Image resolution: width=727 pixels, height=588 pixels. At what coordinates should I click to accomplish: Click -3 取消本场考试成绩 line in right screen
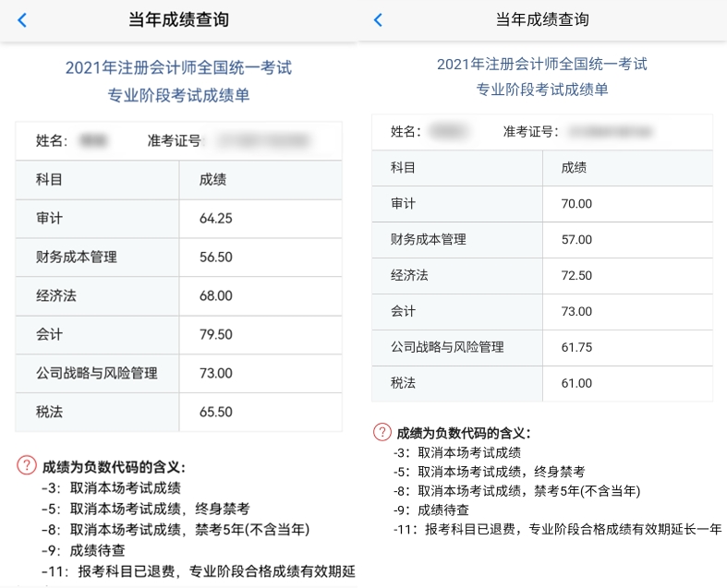(457, 452)
